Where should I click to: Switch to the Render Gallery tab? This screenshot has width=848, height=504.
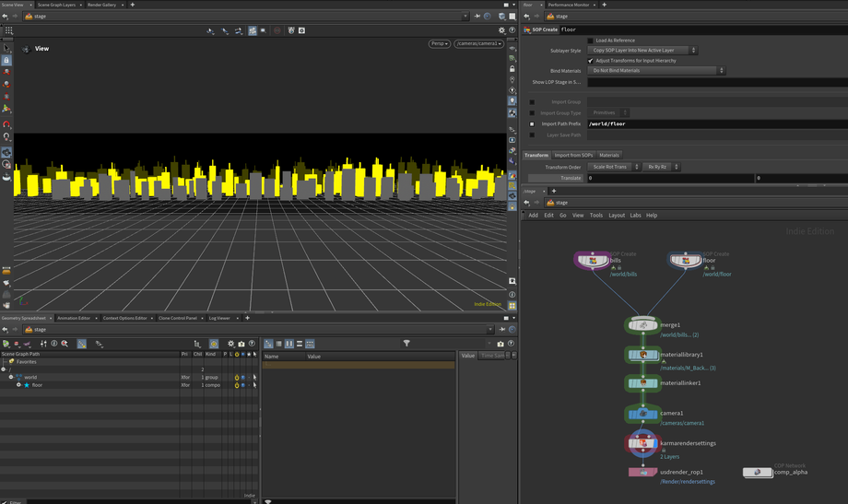[x=101, y=5]
